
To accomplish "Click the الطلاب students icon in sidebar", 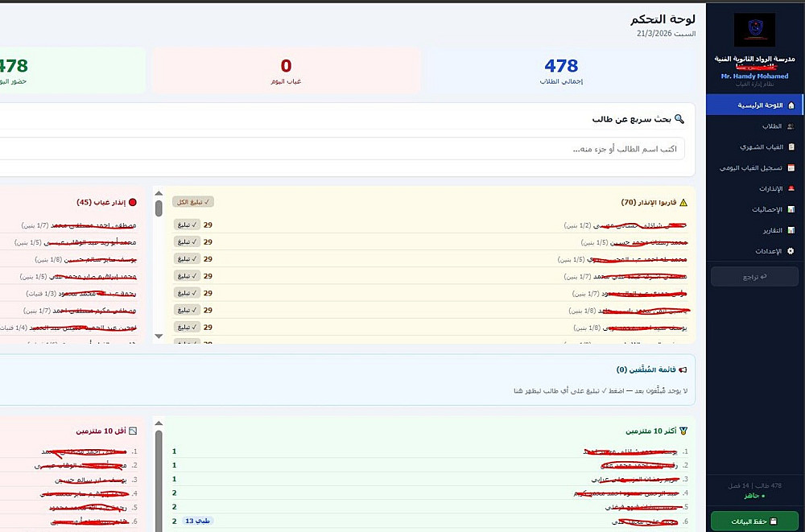I will tap(791, 126).
